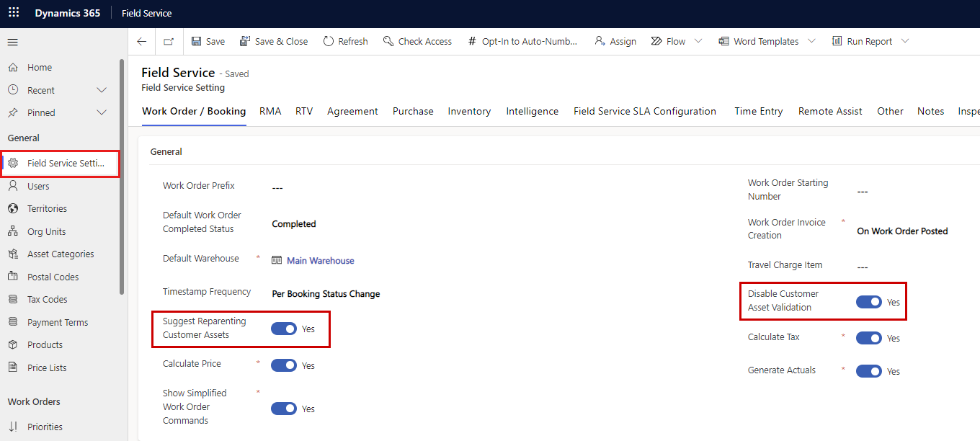Toggle Suggest Reparenting Customer Assets switch

tap(284, 329)
